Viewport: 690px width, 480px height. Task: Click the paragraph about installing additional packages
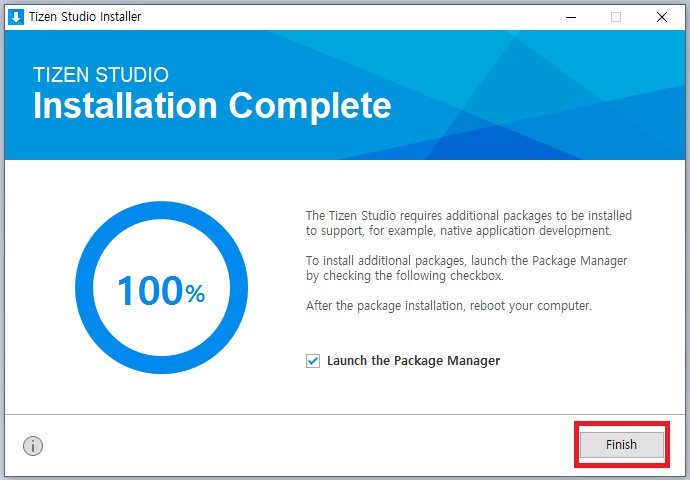[x=466, y=268]
